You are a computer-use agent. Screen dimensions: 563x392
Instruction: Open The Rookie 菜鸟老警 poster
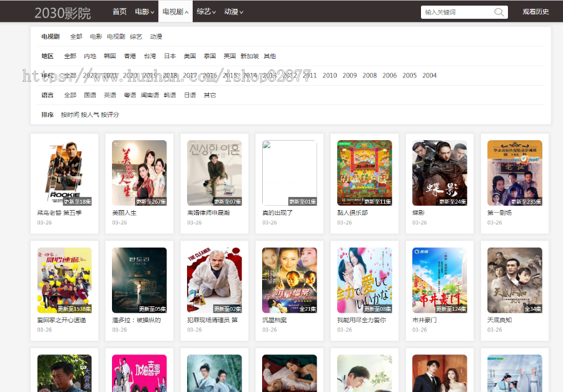64,173
